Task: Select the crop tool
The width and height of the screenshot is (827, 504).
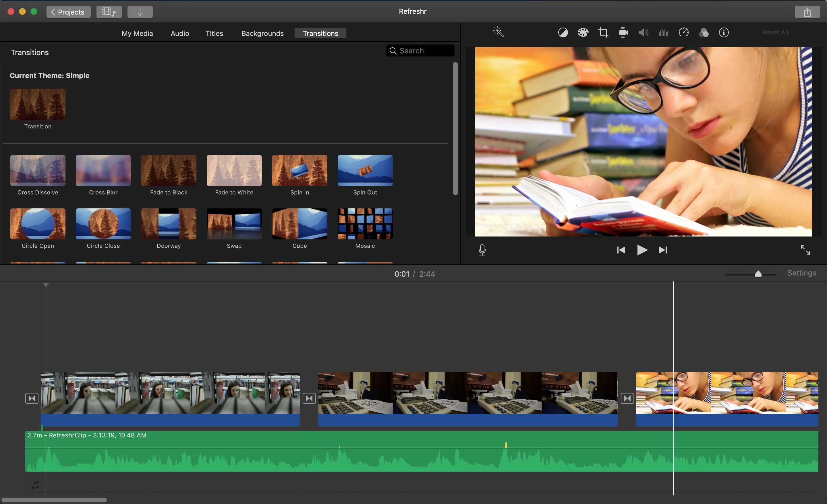Action: (x=603, y=32)
